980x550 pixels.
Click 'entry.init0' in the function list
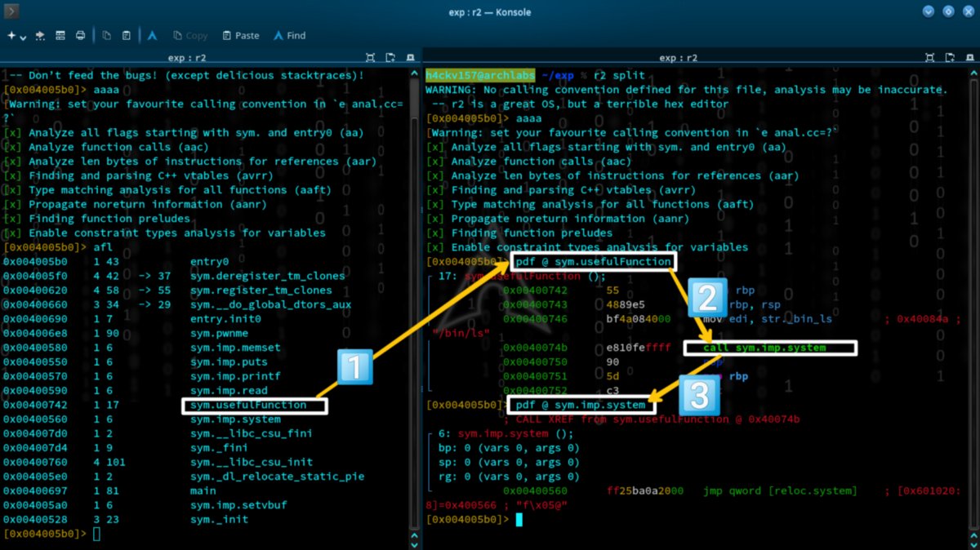[x=225, y=318]
